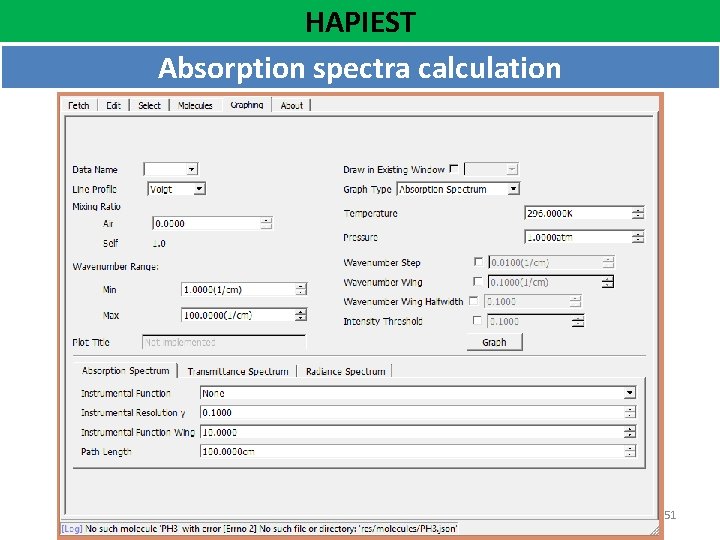
Task: Click the Temperature spinner arrows
Action: [x=638, y=214]
